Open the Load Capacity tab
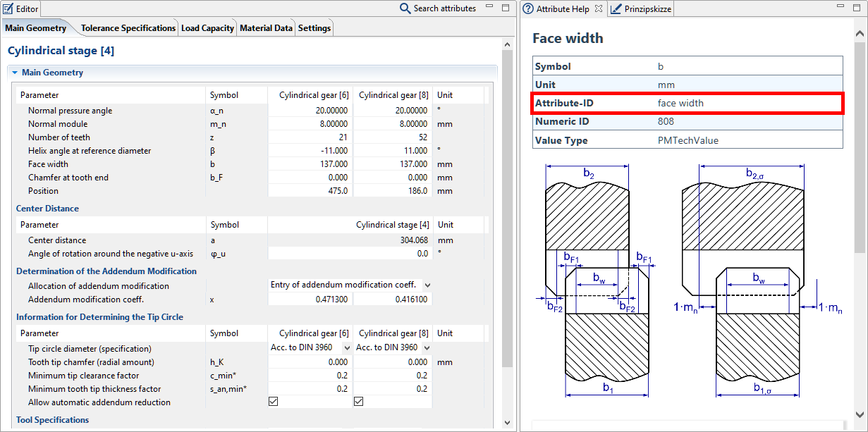The width and height of the screenshot is (868, 432). click(x=207, y=28)
